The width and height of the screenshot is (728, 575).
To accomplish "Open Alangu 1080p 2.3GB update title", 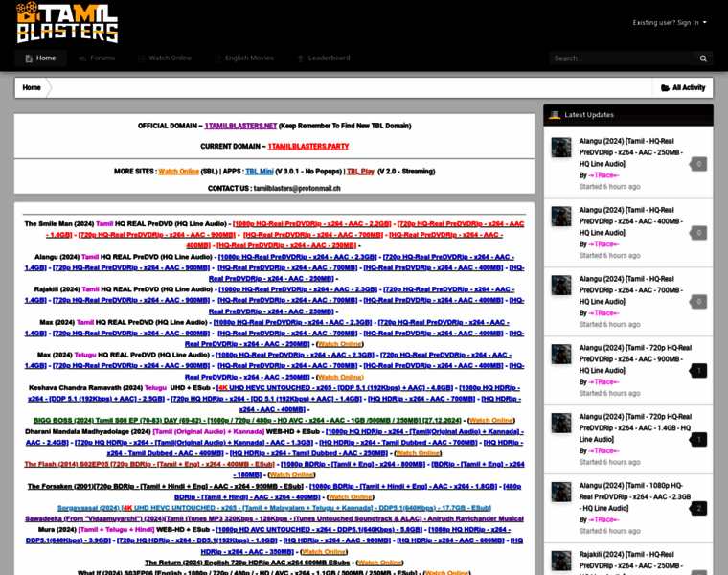I will [x=635, y=497].
